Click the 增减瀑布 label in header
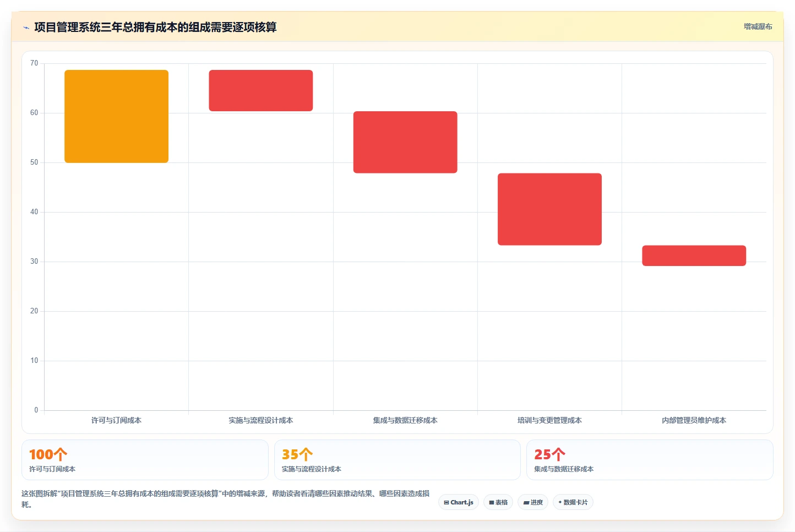The height and width of the screenshot is (532, 795). tap(758, 26)
